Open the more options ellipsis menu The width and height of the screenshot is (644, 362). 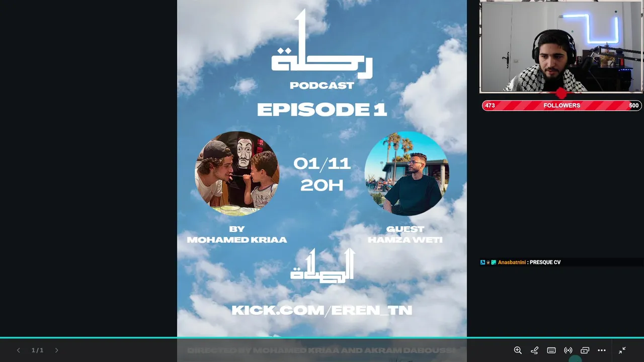click(602, 350)
